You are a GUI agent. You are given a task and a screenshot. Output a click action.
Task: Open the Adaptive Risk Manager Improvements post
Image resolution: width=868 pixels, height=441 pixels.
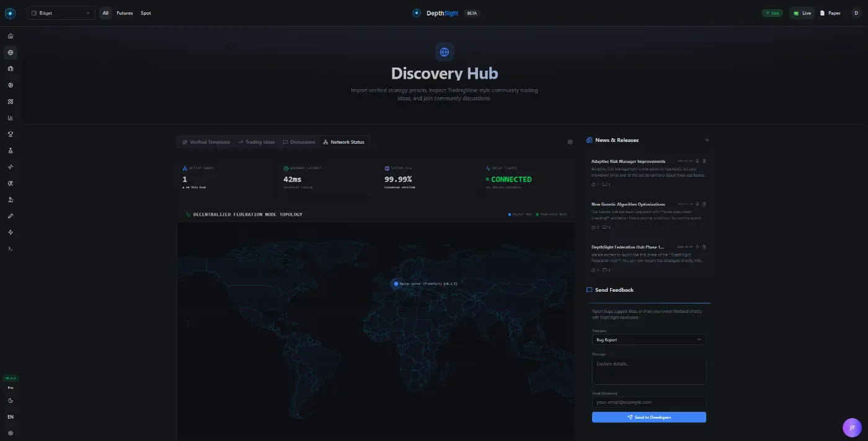click(x=628, y=161)
